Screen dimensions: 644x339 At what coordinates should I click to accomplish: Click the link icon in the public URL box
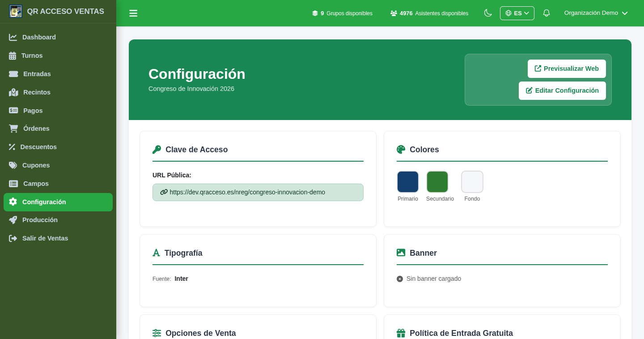pos(164,192)
